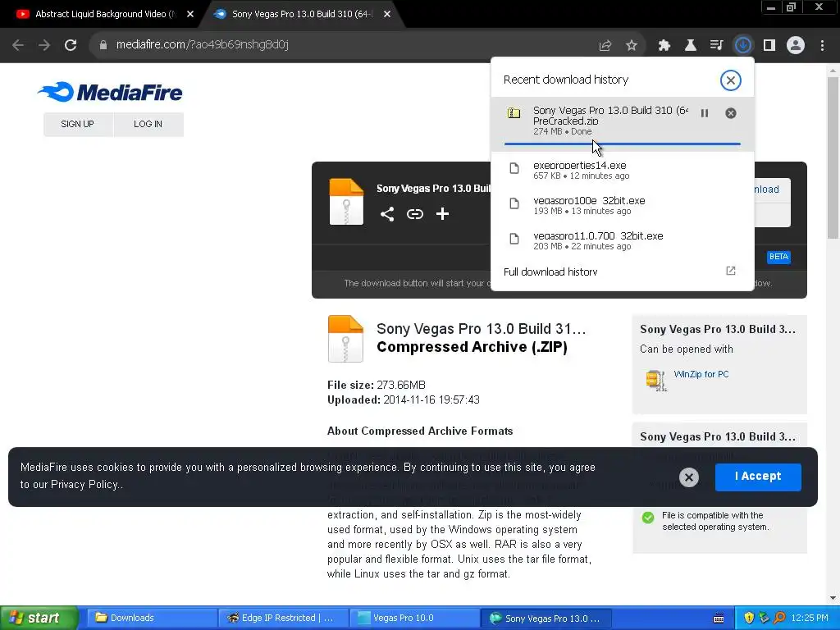Click the I Accept cookie button
The width and height of the screenshot is (840, 630).
pos(758,477)
